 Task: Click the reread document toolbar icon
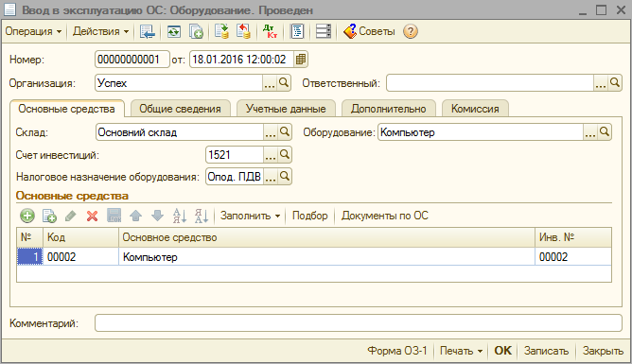174,31
